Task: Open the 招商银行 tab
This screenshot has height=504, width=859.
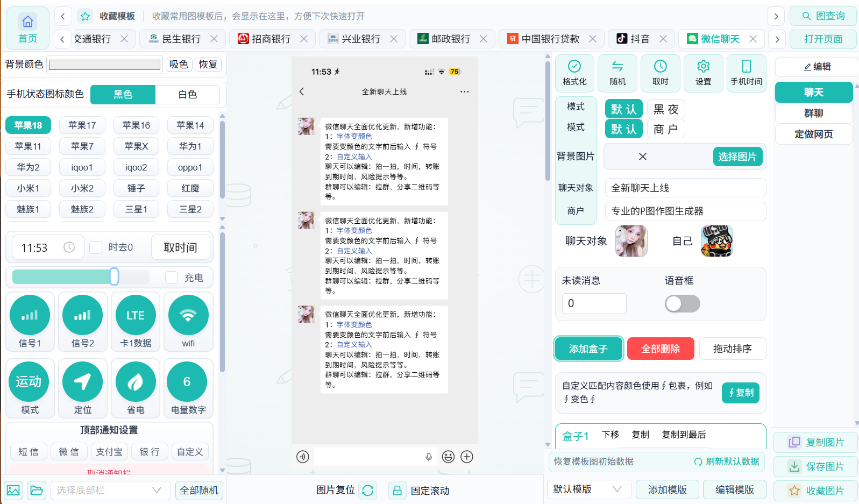Action: tap(273, 39)
